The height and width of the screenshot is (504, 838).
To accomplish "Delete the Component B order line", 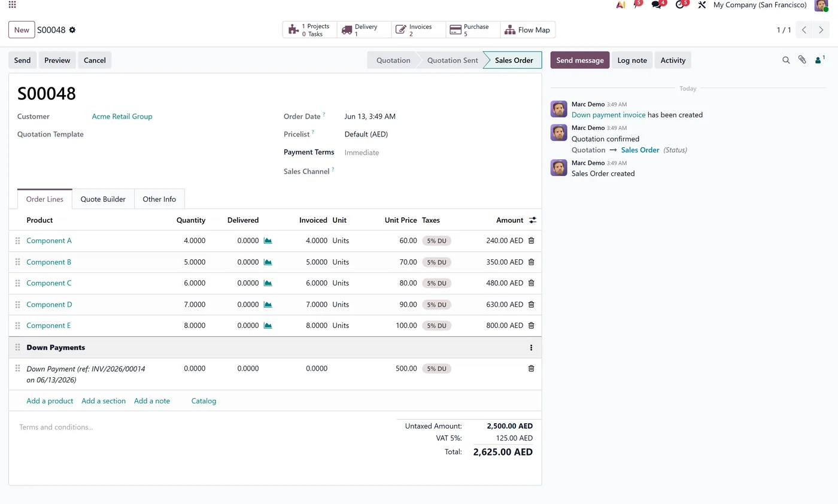I will (531, 262).
